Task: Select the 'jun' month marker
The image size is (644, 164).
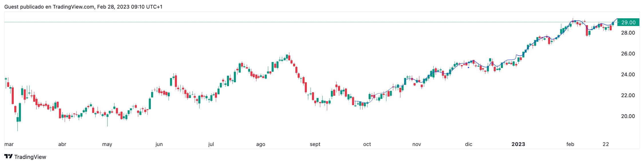Action: tap(159, 144)
